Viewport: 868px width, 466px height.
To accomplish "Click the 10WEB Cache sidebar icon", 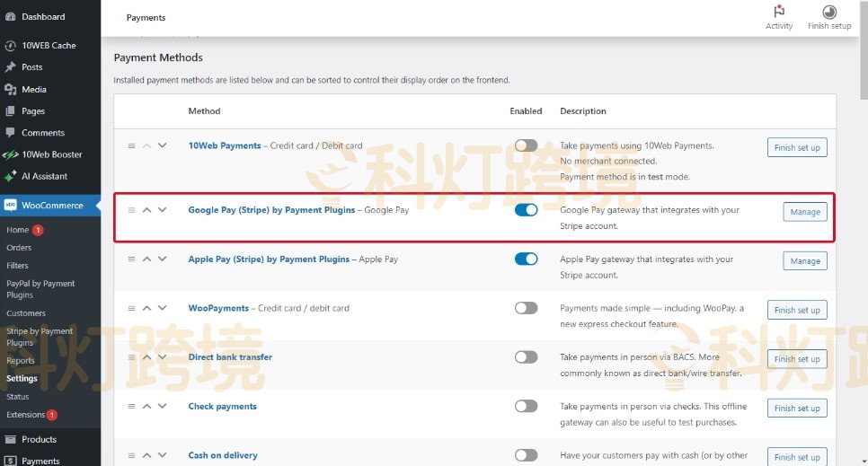I will click(x=10, y=46).
